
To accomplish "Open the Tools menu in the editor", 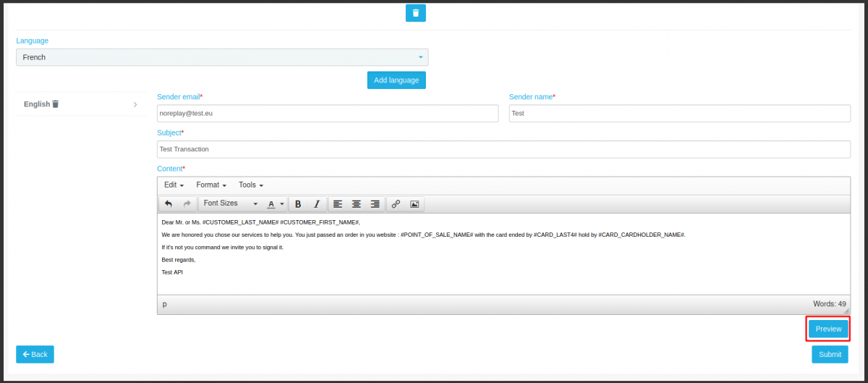I will point(251,185).
